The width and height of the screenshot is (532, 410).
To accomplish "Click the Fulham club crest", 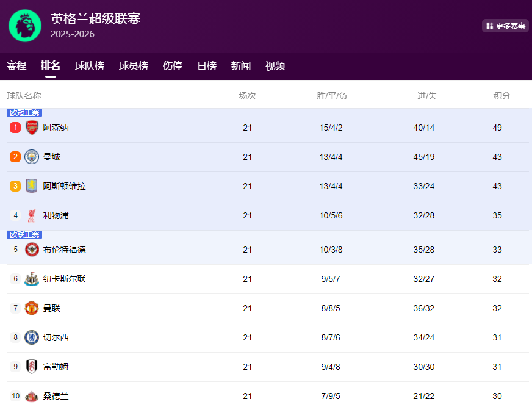I will tap(32, 367).
